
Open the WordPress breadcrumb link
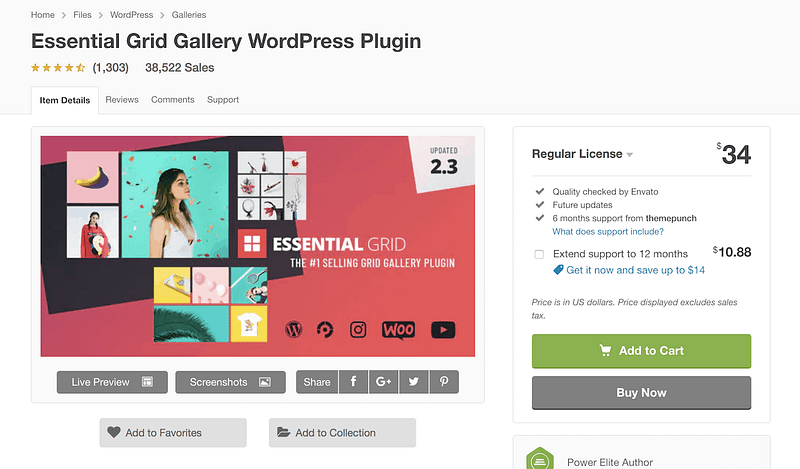132,15
